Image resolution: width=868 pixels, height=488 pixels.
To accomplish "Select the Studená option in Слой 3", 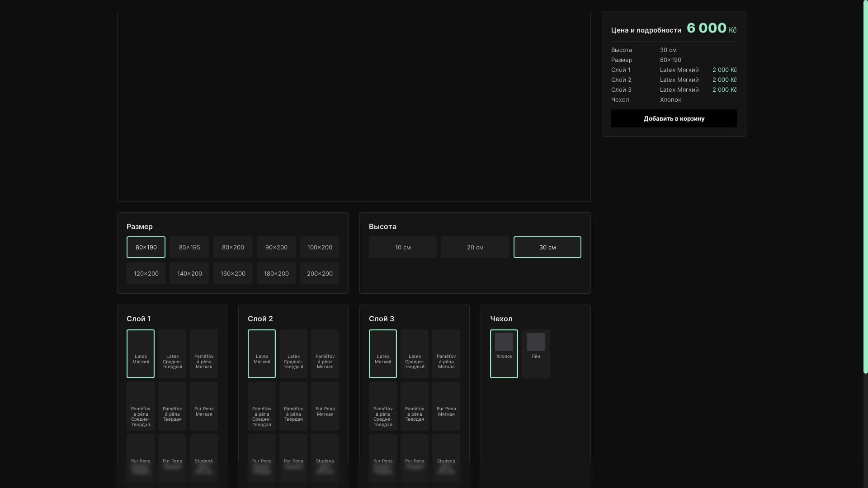I will click(x=446, y=459).
